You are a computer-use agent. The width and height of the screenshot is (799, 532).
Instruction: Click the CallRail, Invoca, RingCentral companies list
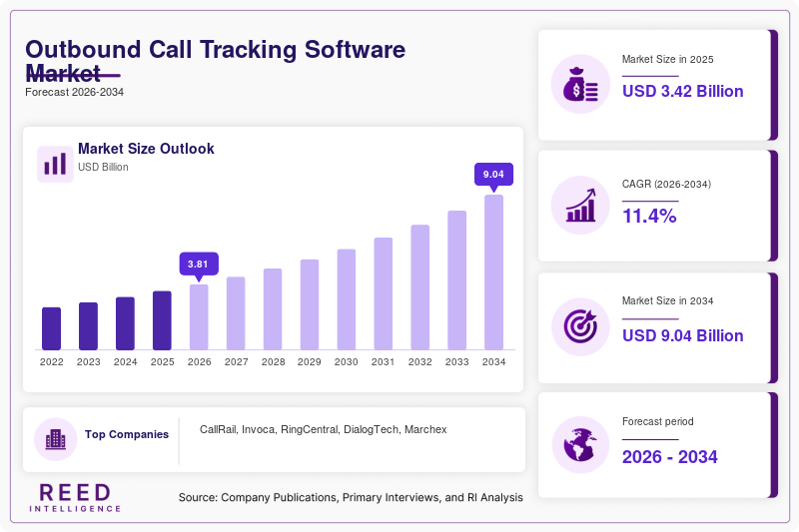pyautogui.click(x=323, y=429)
